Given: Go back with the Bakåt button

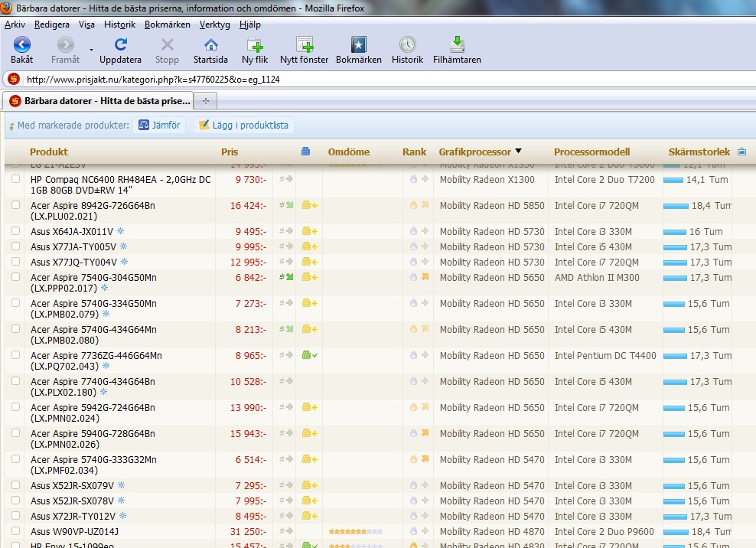Looking at the screenshot, I should tap(21, 51).
